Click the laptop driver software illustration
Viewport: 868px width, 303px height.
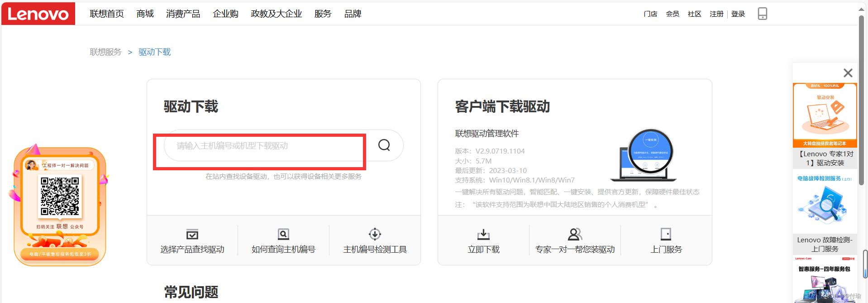644,155
